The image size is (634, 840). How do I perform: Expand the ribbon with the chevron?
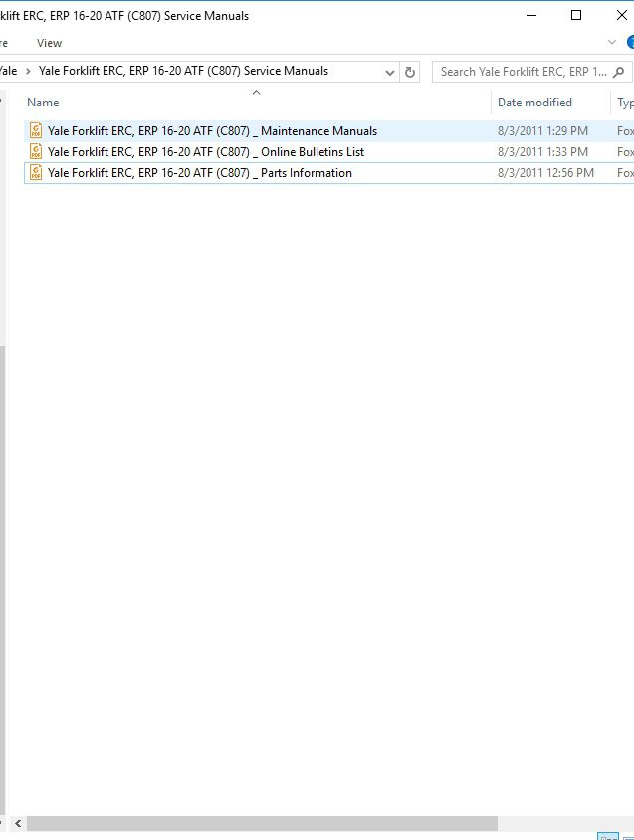click(611, 42)
